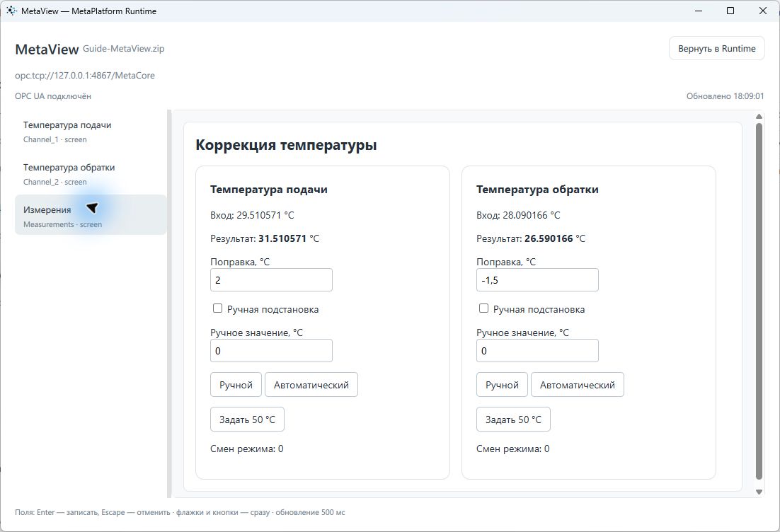Set Автоматический mode for Температура обратки
Image resolution: width=780 pixels, height=532 pixels.
(x=578, y=385)
